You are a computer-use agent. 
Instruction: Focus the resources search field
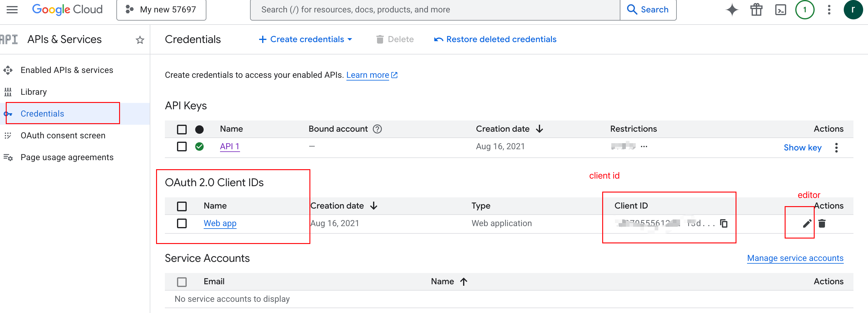coord(435,10)
